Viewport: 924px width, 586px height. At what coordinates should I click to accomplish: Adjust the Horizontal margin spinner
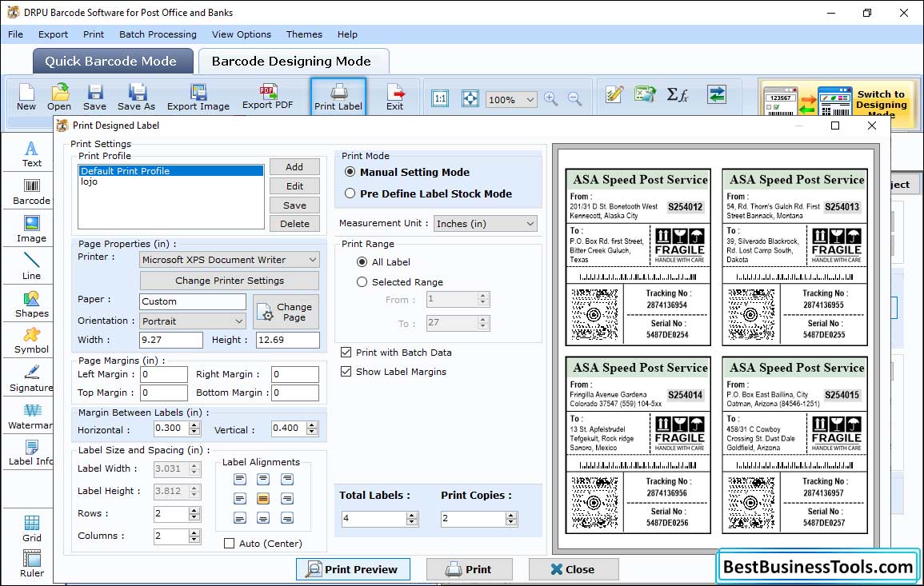pos(195,429)
